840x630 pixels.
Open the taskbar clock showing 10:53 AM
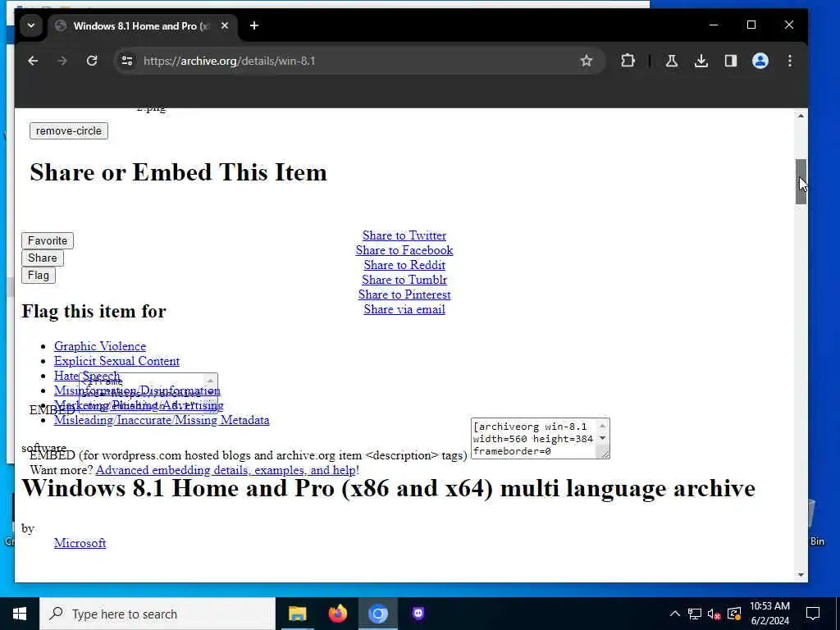[x=769, y=614]
